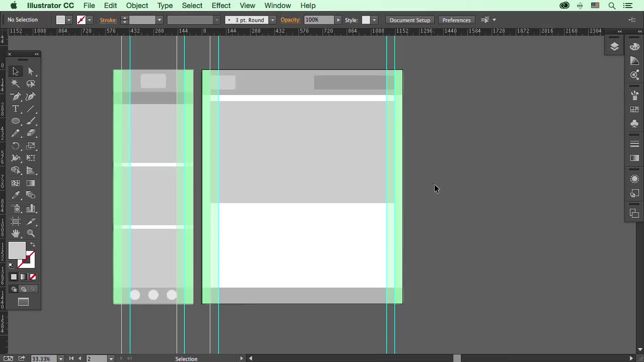Open the Layers panel
This screenshot has height=362, width=644.
click(614, 47)
